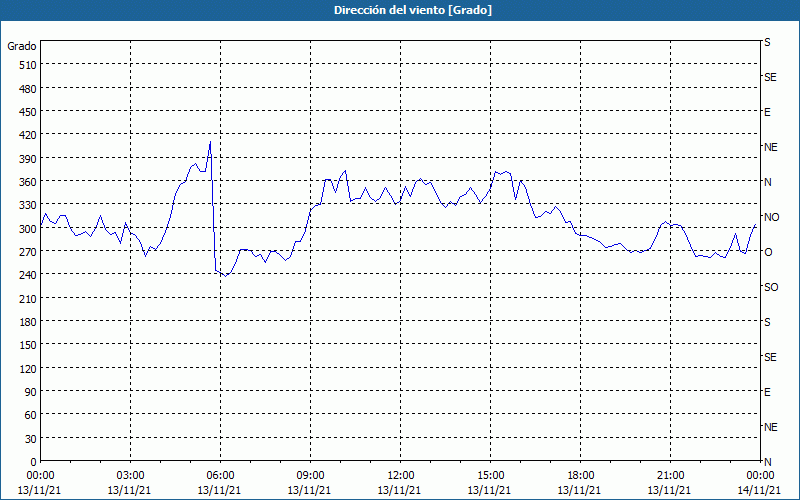800x500 pixels.
Task: Select the 13/11/21 date under 12:00
Action: pos(399,490)
